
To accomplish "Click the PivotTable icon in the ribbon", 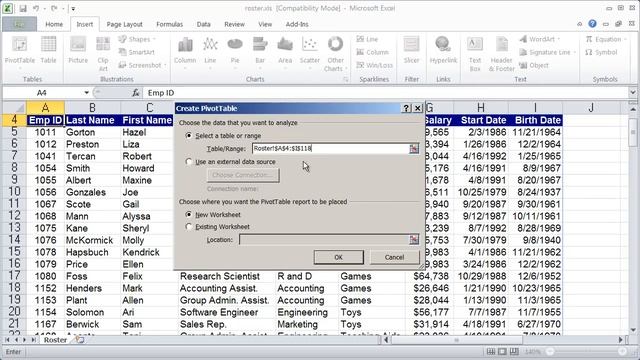I will coord(20,51).
